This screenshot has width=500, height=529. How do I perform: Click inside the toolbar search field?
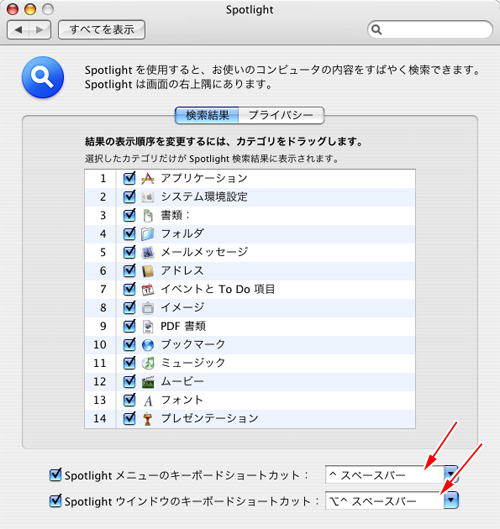pyautogui.click(x=430, y=30)
